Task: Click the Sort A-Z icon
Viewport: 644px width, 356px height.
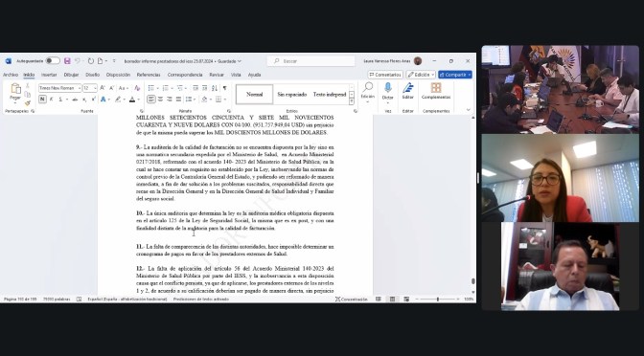Action: click(215, 88)
